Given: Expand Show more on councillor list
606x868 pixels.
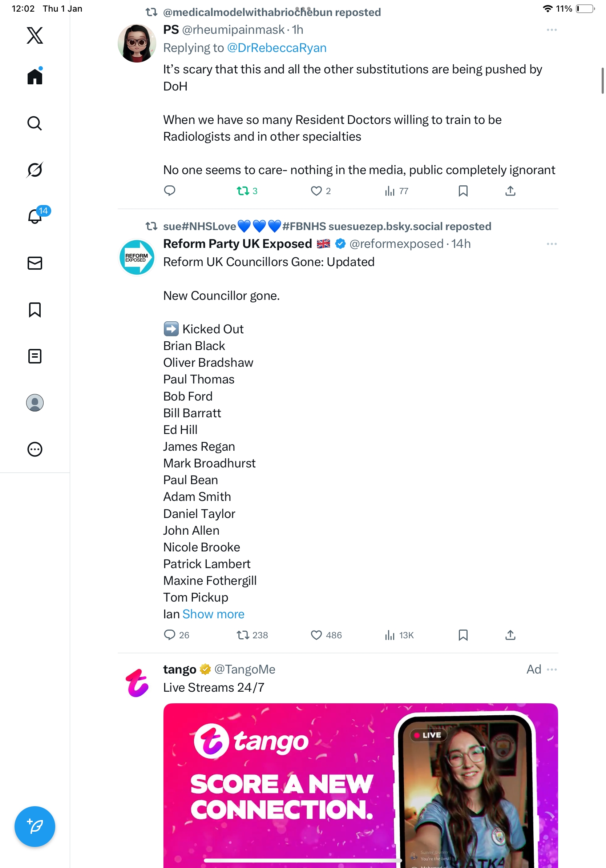Looking at the screenshot, I should point(214,614).
